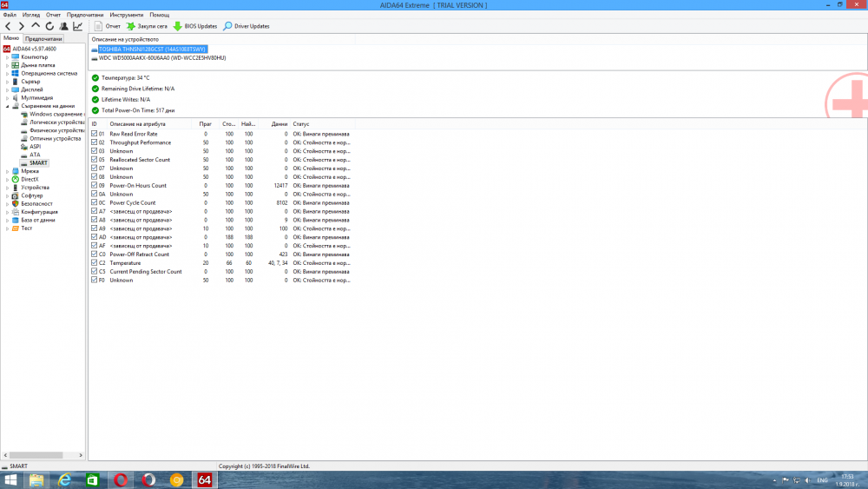Switch to the Предпочитани tab in the sidebar
The width and height of the screenshot is (868, 489).
tap(43, 39)
